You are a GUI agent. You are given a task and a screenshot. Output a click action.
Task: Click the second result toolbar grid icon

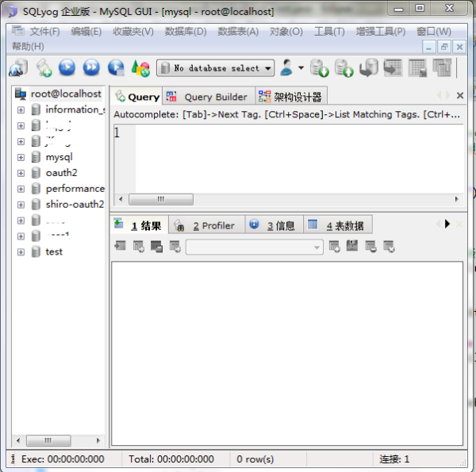(x=138, y=246)
